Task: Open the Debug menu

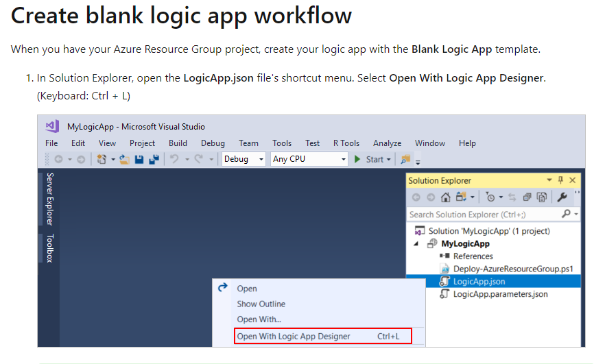Action: pos(213,143)
